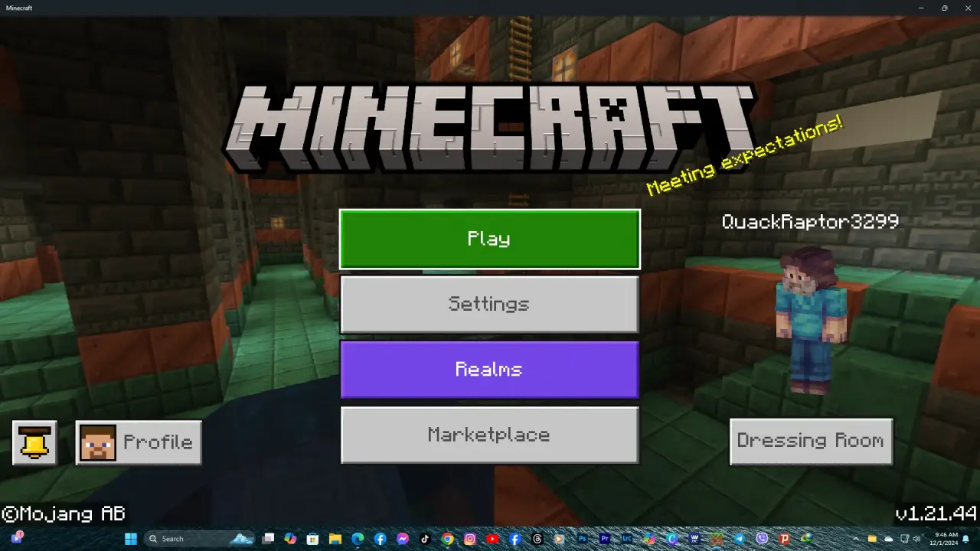The height and width of the screenshot is (551, 980).
Task: Open Microsoft Edge from the taskbar
Action: click(x=358, y=539)
